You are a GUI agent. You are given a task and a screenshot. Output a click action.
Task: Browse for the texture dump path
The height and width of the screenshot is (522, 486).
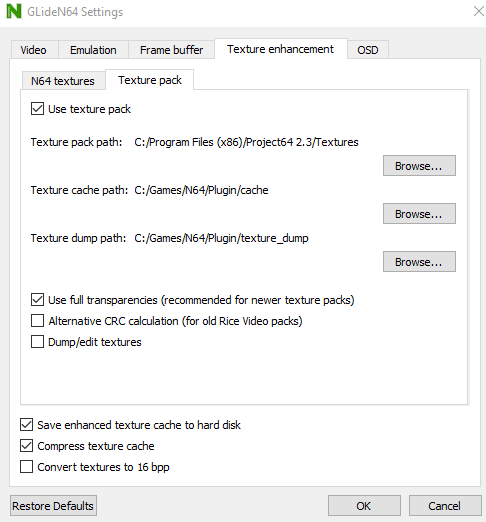click(x=419, y=262)
